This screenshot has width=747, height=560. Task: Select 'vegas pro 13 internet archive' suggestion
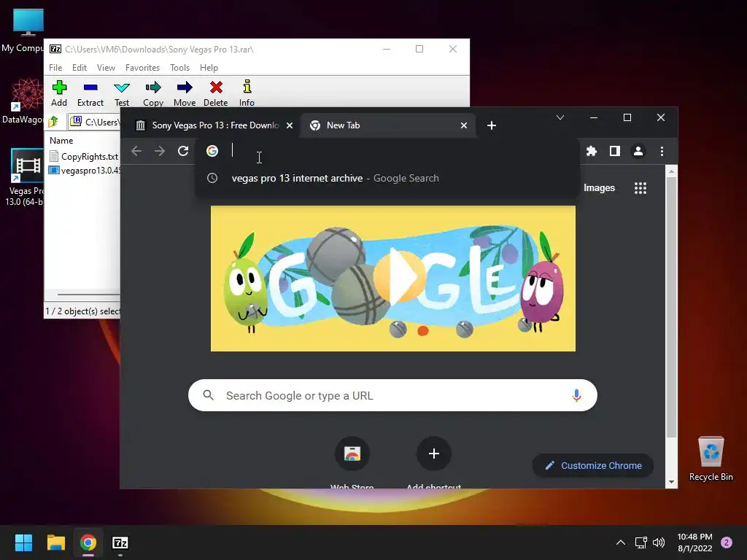(x=387, y=178)
